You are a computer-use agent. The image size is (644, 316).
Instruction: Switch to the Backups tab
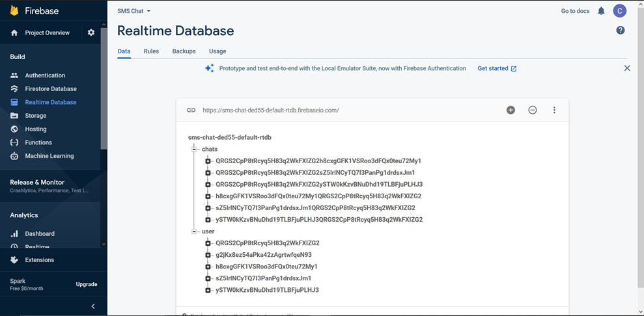click(184, 51)
